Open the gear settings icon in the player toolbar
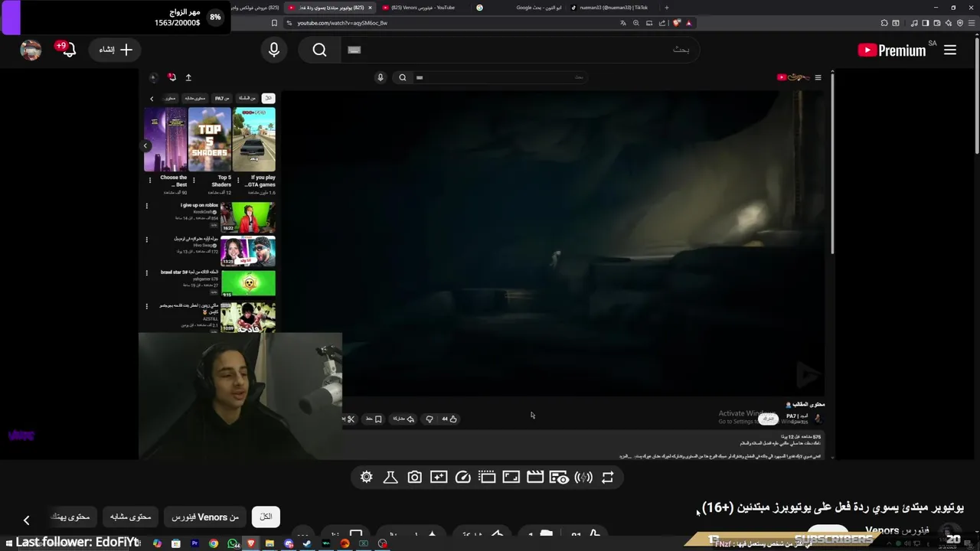This screenshot has height=551, width=980. pos(367,478)
